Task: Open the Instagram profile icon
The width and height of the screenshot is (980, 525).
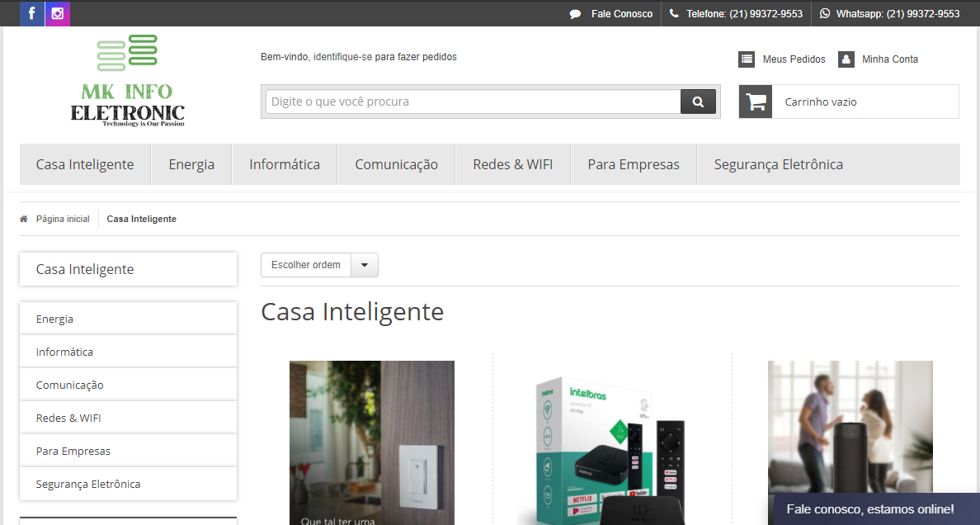Action: pyautogui.click(x=58, y=13)
